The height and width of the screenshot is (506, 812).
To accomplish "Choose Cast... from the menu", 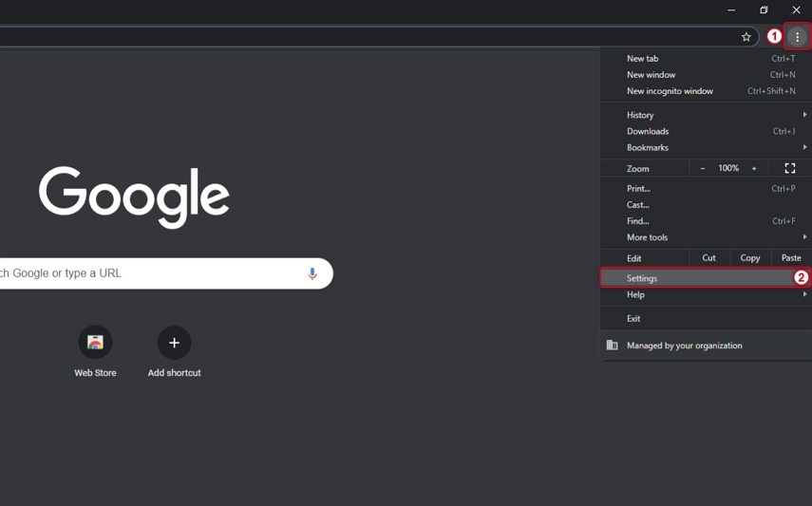I will pyautogui.click(x=706, y=204).
